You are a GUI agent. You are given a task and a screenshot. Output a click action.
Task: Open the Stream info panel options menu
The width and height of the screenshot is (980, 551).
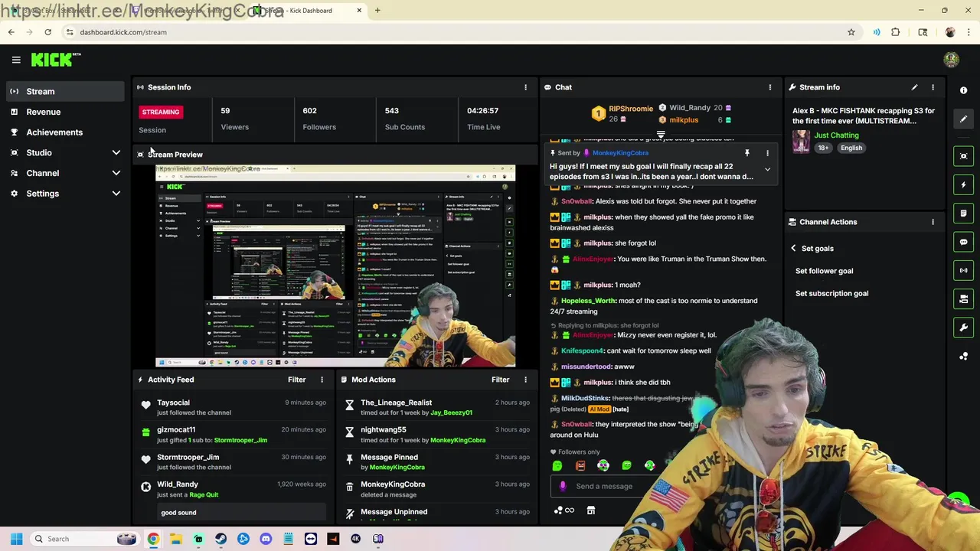[x=933, y=87]
